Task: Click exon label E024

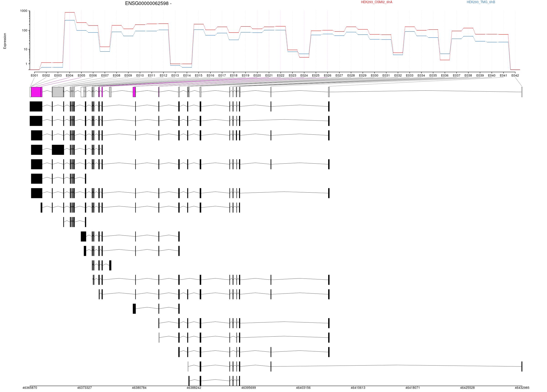Action: click(x=304, y=75)
